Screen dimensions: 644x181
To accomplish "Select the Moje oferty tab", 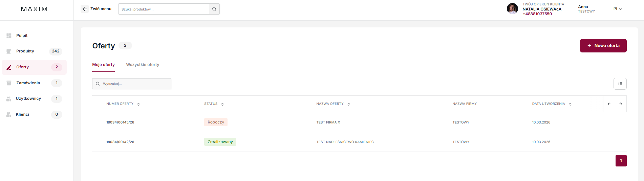I will (x=103, y=65).
